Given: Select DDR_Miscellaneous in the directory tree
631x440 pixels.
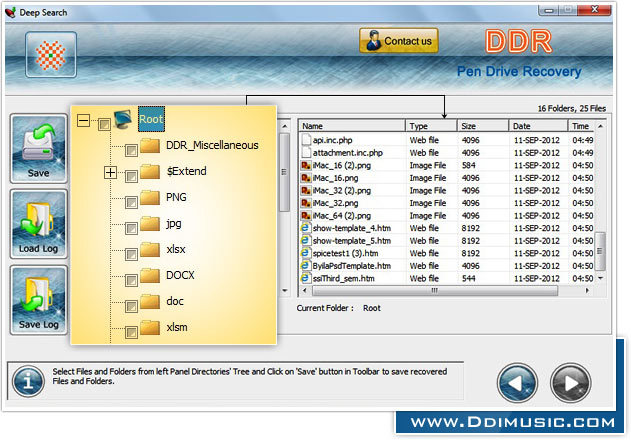Looking at the screenshot, I should (x=212, y=145).
